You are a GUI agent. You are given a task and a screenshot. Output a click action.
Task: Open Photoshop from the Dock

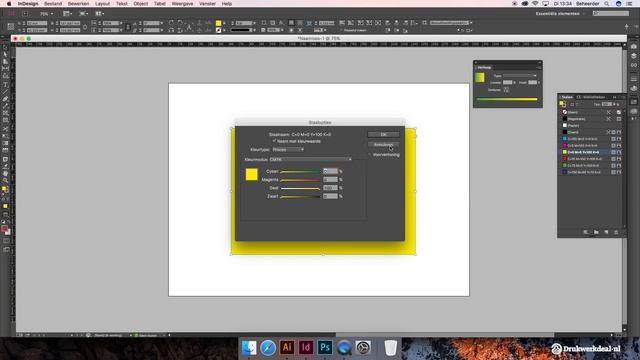[325, 347]
